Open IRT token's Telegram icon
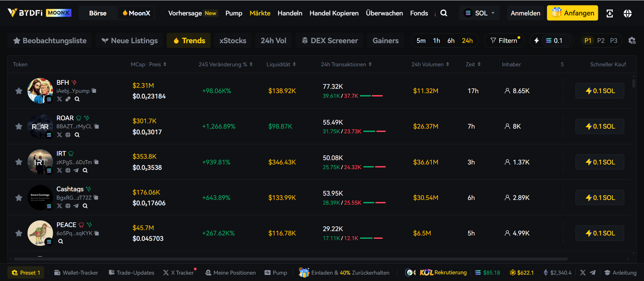Screen dimensions: 644x281 pyautogui.click(x=76, y=170)
